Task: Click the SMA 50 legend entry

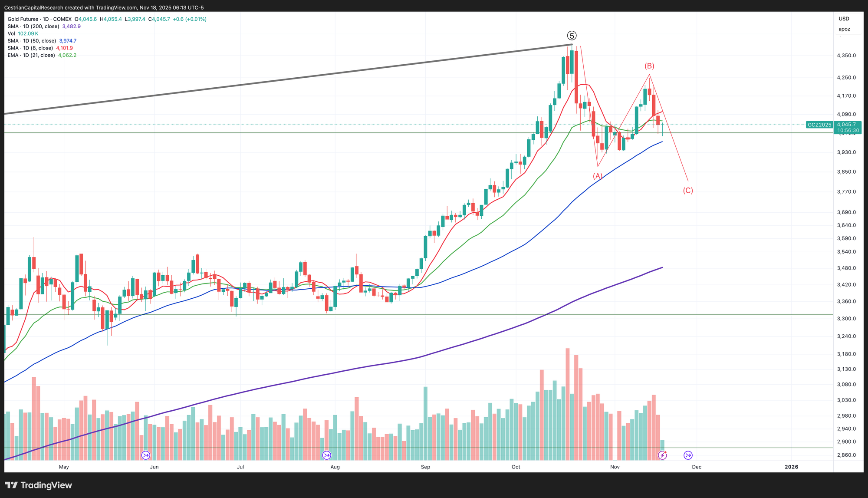Action: coord(32,41)
